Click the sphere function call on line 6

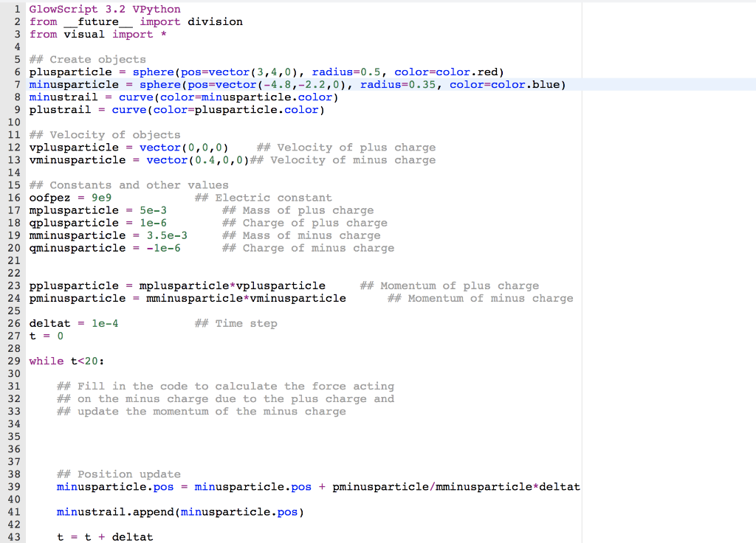(154, 72)
